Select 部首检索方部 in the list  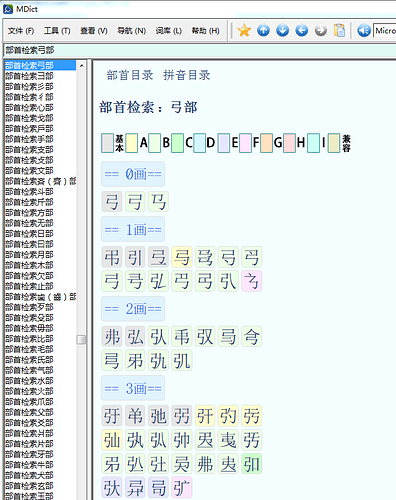pyautogui.click(x=40, y=213)
